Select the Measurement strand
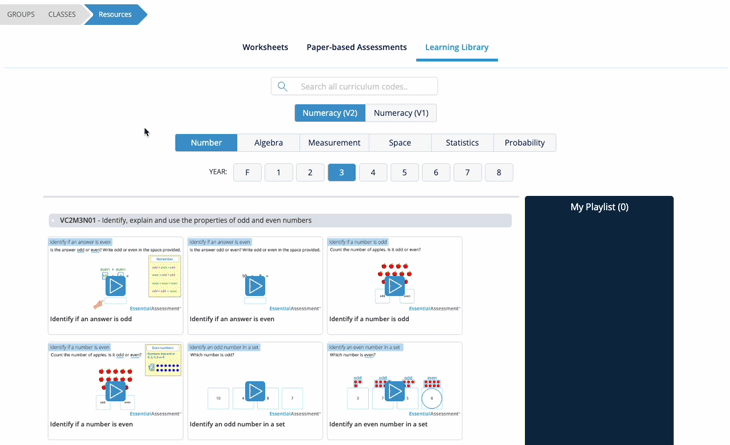The height and width of the screenshot is (445, 730). click(x=334, y=143)
